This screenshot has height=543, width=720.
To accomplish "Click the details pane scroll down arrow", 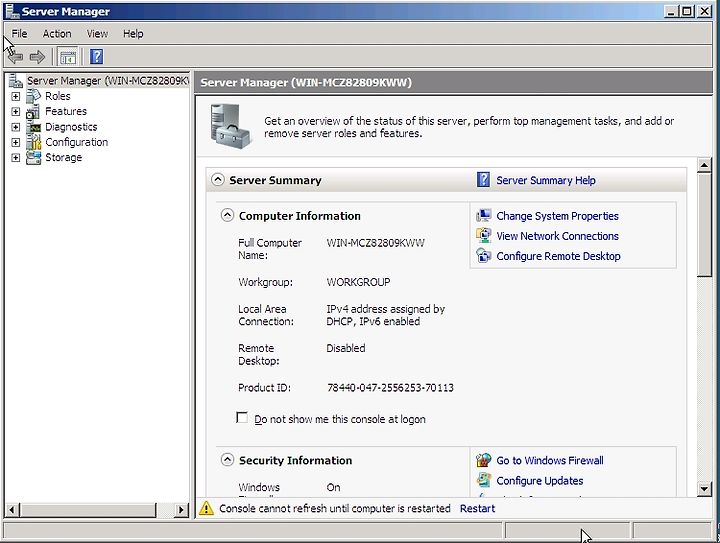I will 704,489.
